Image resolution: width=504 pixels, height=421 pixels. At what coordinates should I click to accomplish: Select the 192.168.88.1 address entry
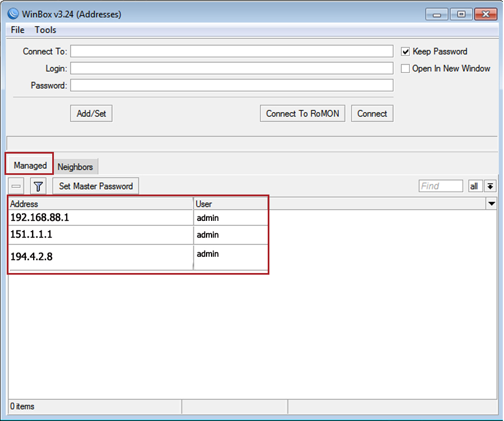(x=40, y=218)
